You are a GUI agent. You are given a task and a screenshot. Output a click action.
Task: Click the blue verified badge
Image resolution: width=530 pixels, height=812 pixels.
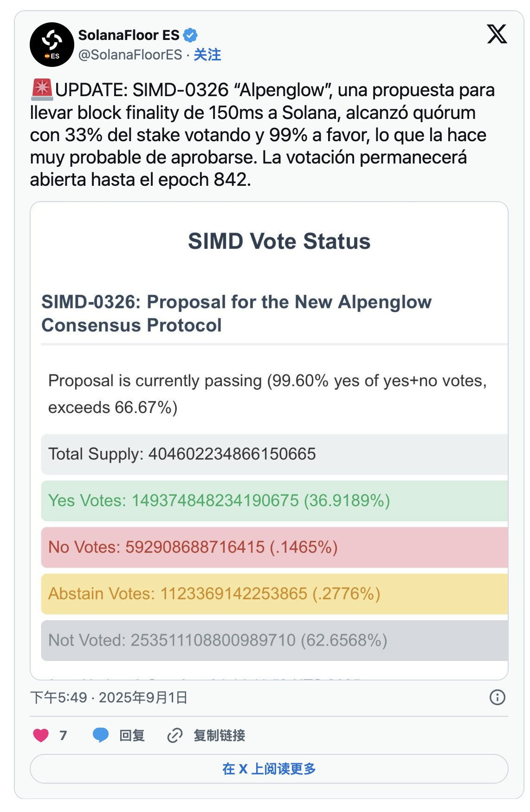click(x=190, y=35)
